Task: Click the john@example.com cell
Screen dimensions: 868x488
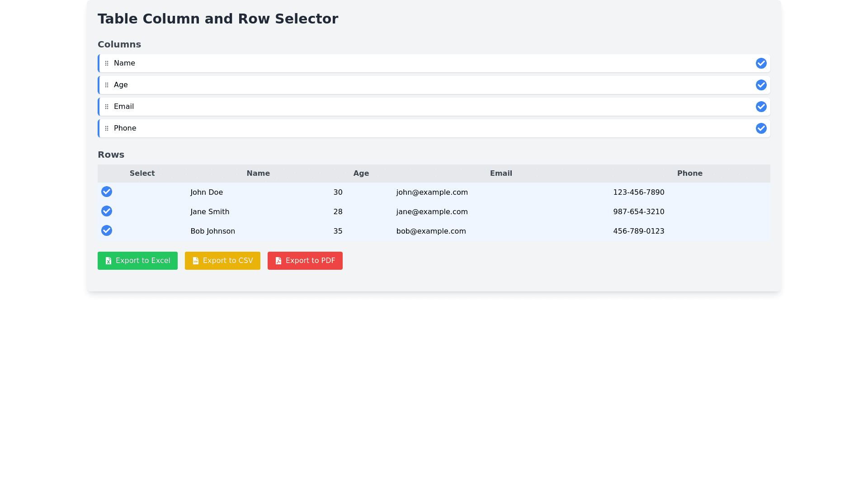Action: 432,192
